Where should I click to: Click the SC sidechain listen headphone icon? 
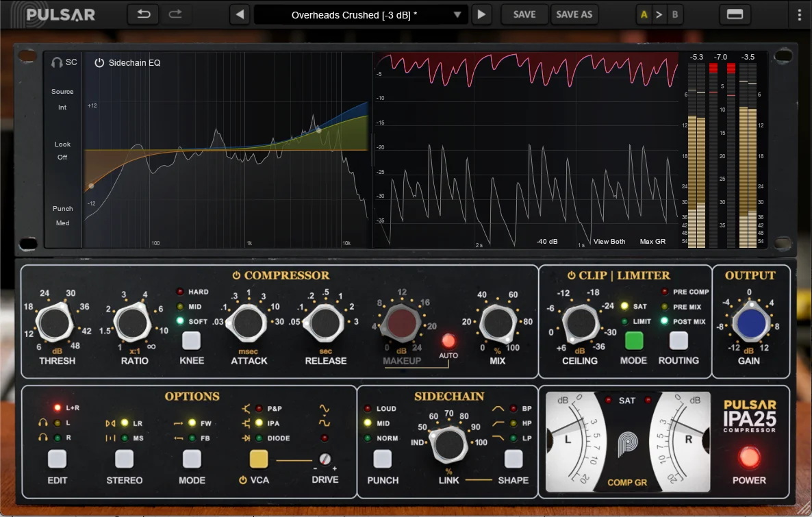pos(58,62)
